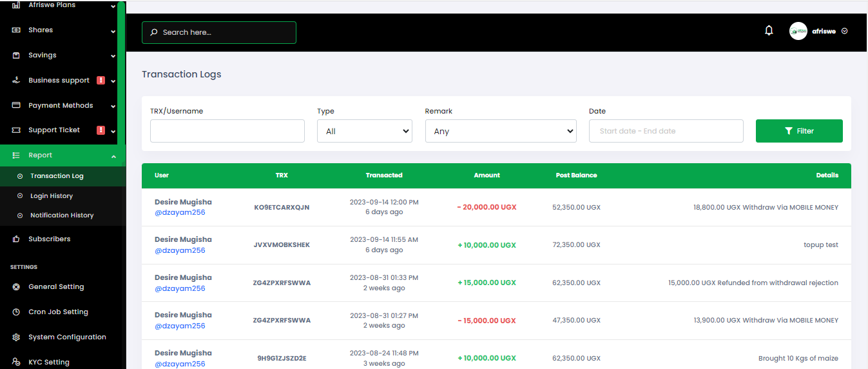The image size is (868, 369).
Task: Click the Afriswe Plans chart icon
Action: point(16,5)
